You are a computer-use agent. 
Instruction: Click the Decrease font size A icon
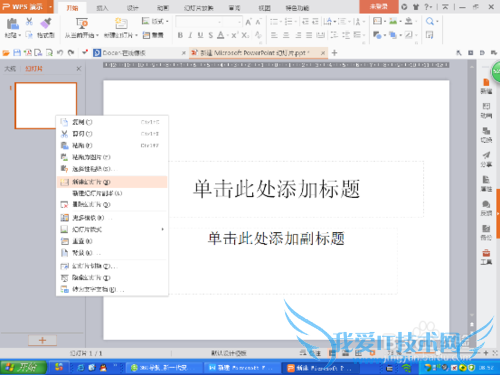pyautogui.click(x=258, y=22)
